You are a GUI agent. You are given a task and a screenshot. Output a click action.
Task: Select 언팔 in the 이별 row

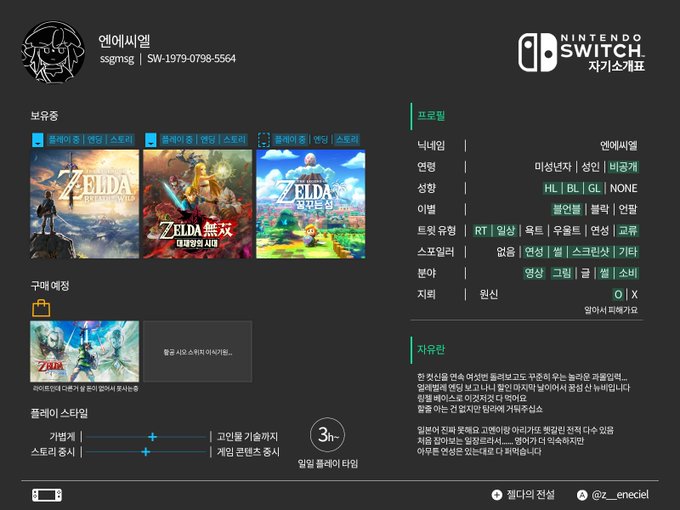[x=628, y=209]
